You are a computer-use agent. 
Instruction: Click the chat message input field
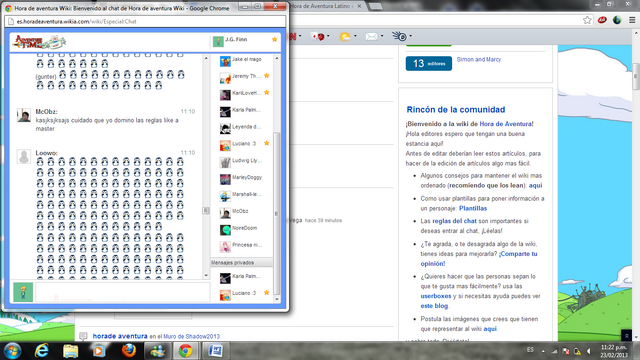122,292
